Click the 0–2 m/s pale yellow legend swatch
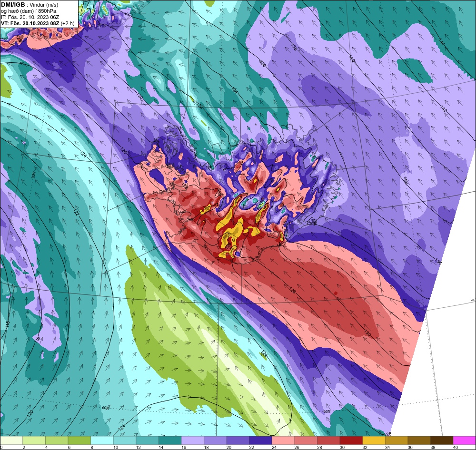 [x=11, y=440]
